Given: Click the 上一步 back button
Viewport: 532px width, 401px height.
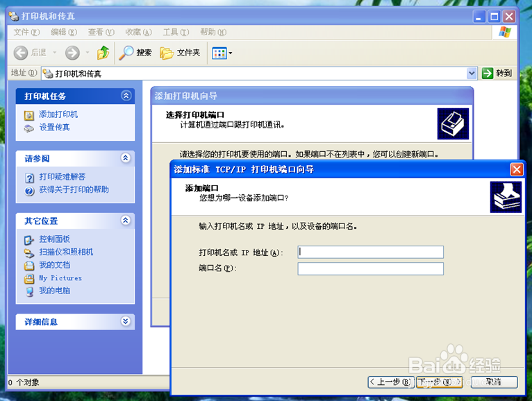Looking at the screenshot, I should click(x=391, y=382).
